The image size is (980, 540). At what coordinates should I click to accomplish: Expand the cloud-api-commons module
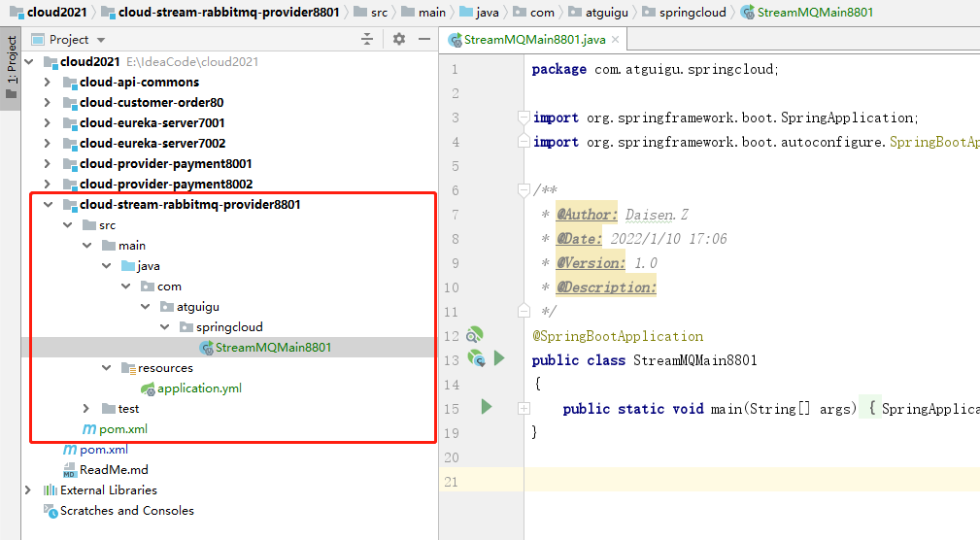(x=48, y=82)
